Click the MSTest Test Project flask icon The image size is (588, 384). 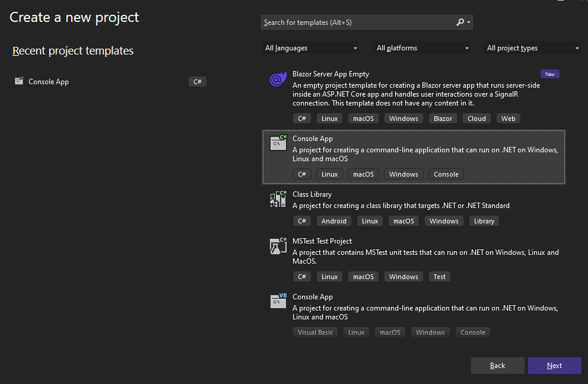click(x=278, y=246)
